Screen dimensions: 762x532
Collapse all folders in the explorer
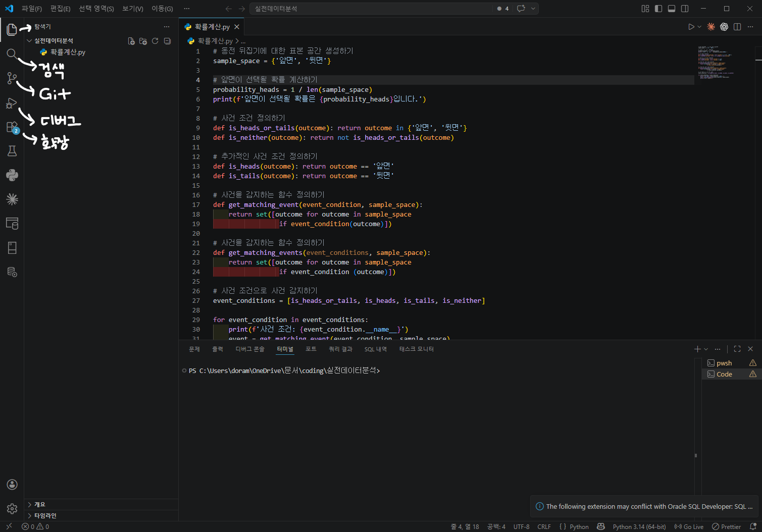pos(167,41)
